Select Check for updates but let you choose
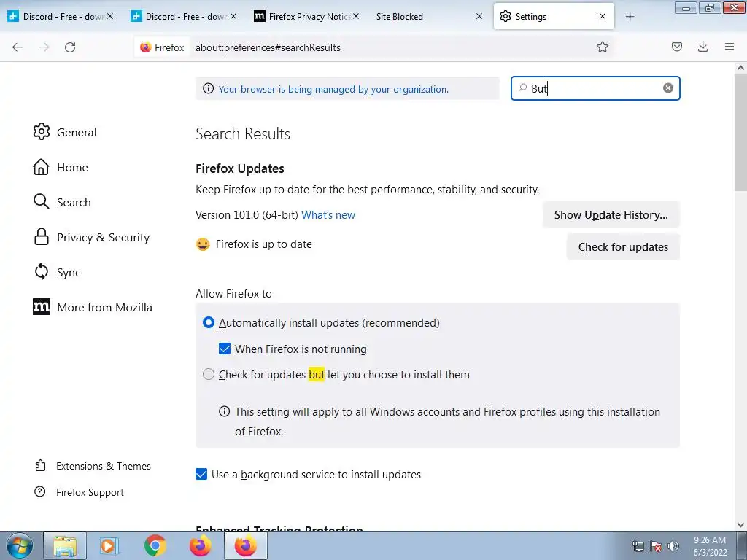The image size is (747, 560). pyautogui.click(x=208, y=375)
